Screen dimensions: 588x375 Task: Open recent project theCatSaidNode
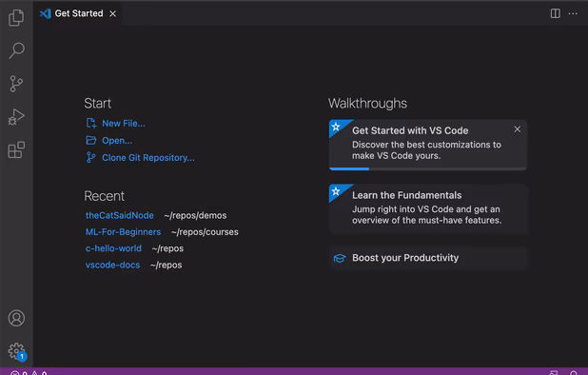[120, 215]
